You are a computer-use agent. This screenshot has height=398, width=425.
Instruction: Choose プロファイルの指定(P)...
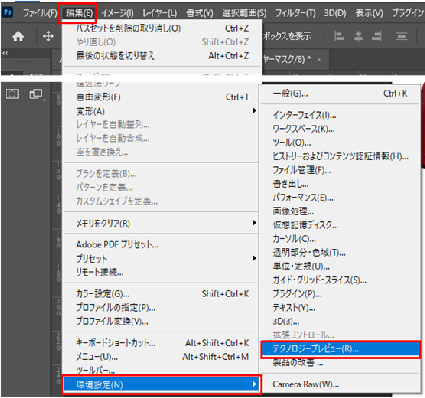[x=162, y=307]
